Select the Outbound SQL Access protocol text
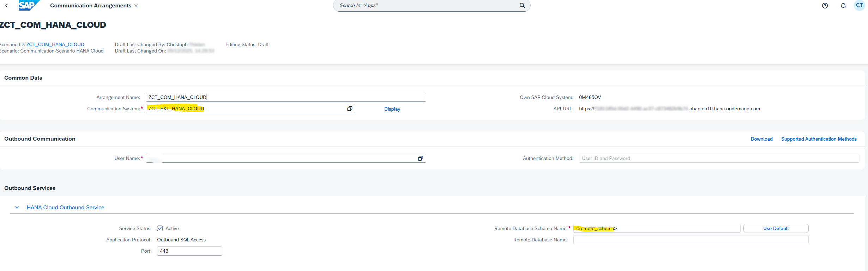Viewport: 868px width, 271px height. [181, 240]
